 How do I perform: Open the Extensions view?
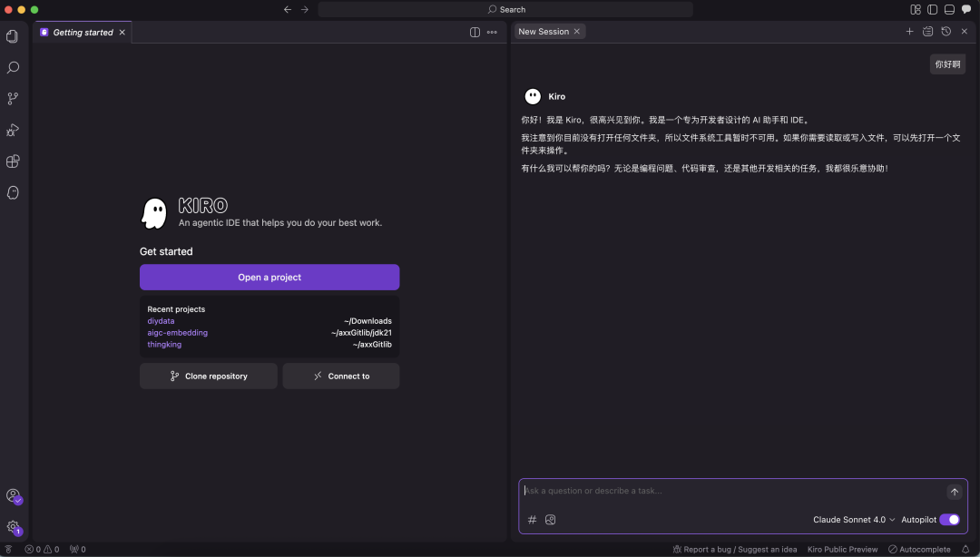pyautogui.click(x=13, y=161)
